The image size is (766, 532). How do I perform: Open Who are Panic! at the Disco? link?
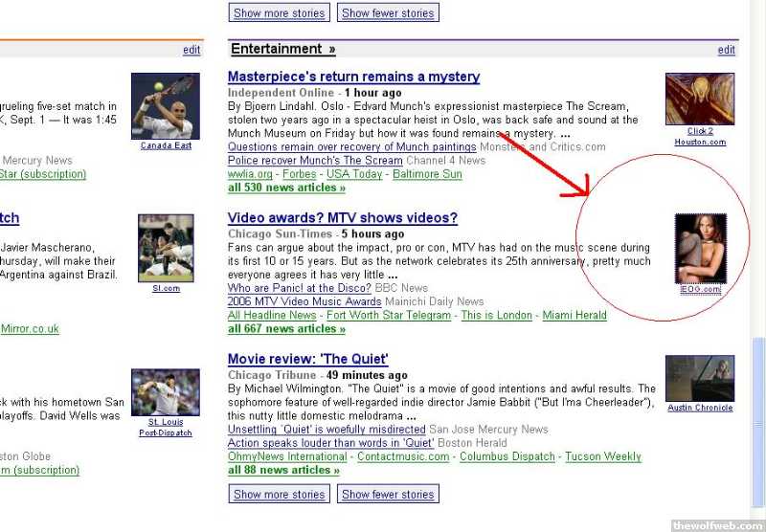pos(299,288)
